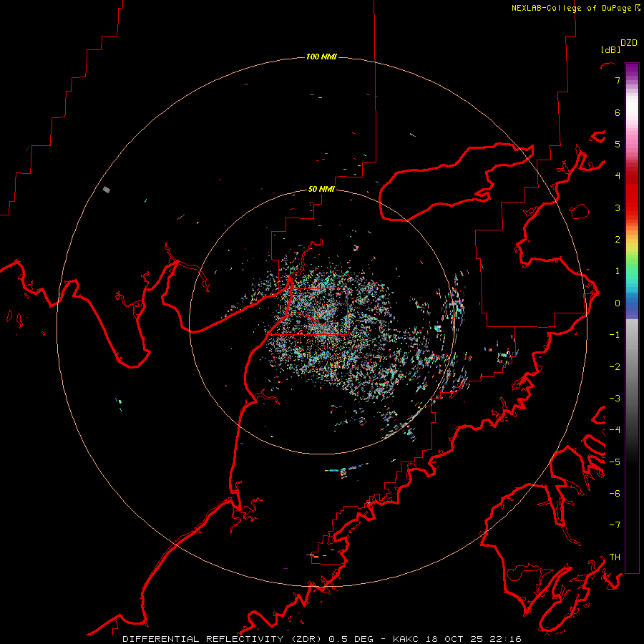Click the 2 dB value on the color scale
This screenshot has height=644, width=644.
click(x=618, y=240)
